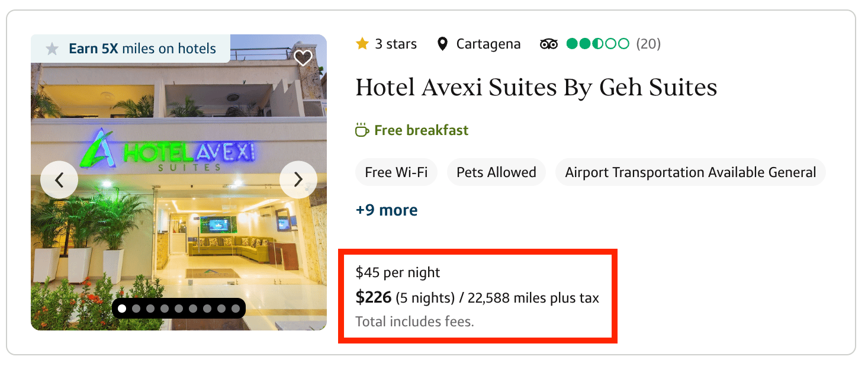Click the Tripadvisor owl logo

pos(549,44)
